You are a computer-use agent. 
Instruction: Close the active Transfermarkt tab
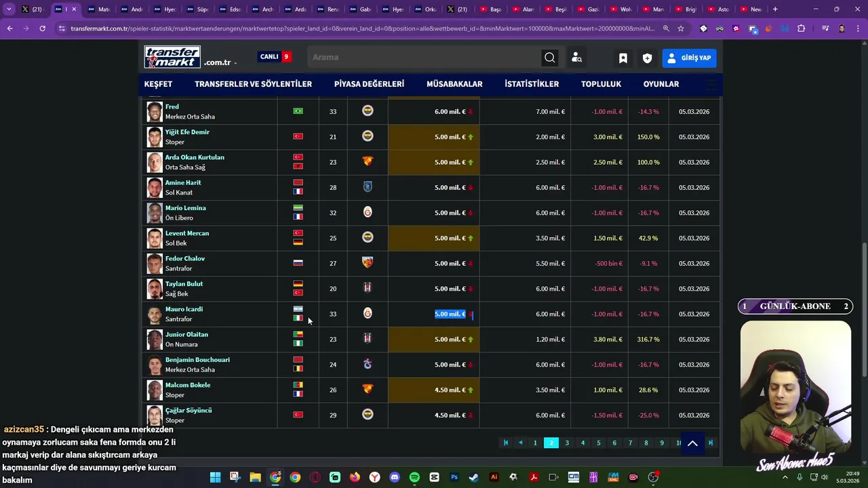(x=74, y=9)
